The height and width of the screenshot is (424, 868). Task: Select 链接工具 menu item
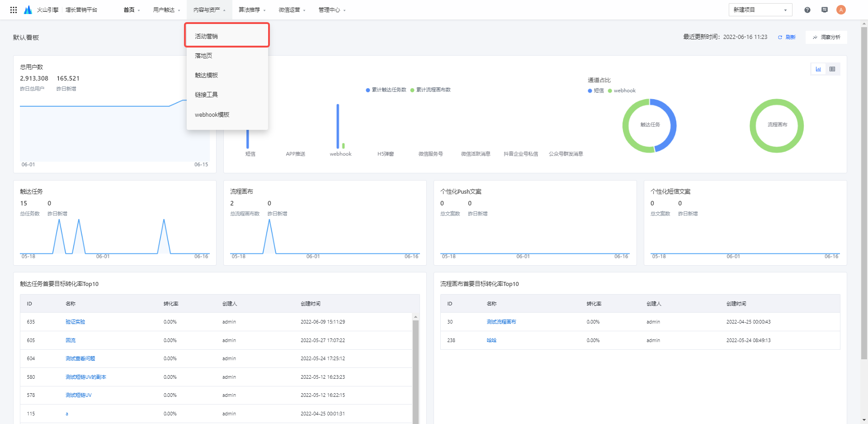click(227, 95)
